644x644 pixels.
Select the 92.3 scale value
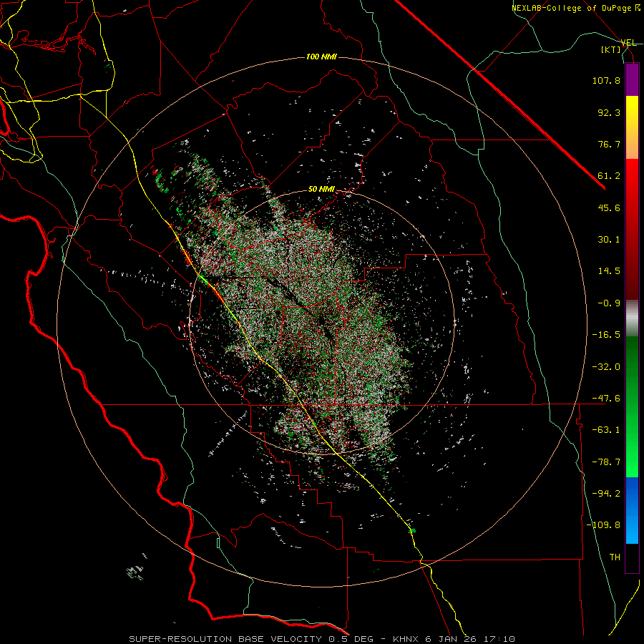(609, 112)
